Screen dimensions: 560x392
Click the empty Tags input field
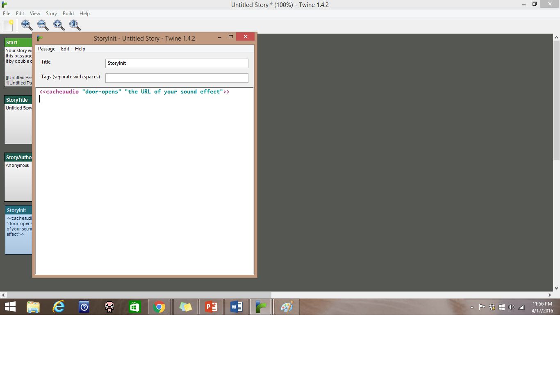(x=177, y=78)
